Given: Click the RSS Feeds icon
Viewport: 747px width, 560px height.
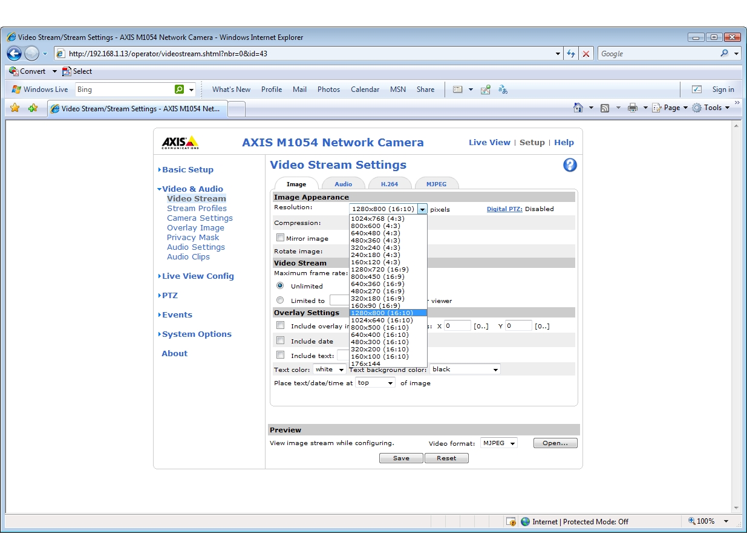Looking at the screenshot, I should point(605,108).
